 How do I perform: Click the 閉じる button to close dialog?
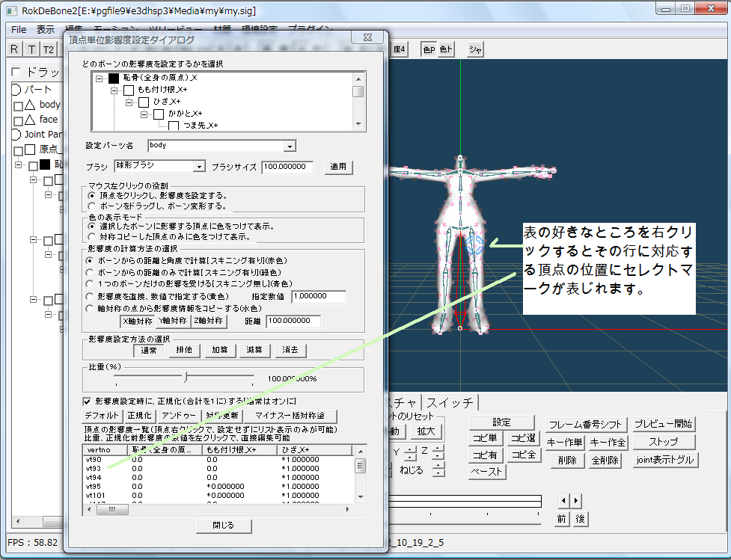click(223, 526)
